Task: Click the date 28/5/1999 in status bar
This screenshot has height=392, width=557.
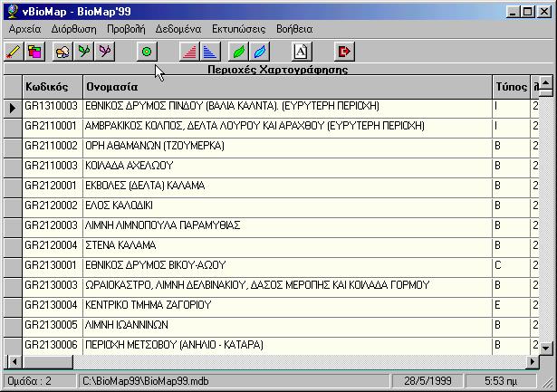Action: click(427, 381)
